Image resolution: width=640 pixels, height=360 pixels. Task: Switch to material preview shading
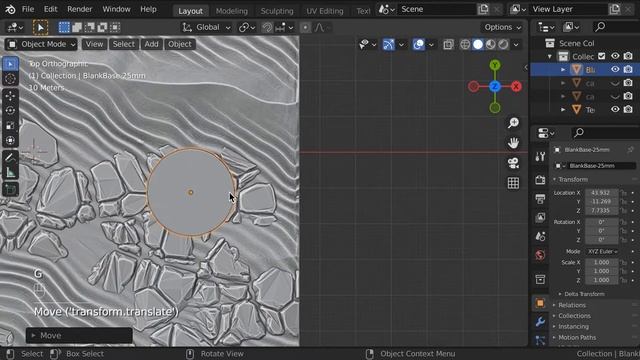tap(490, 44)
